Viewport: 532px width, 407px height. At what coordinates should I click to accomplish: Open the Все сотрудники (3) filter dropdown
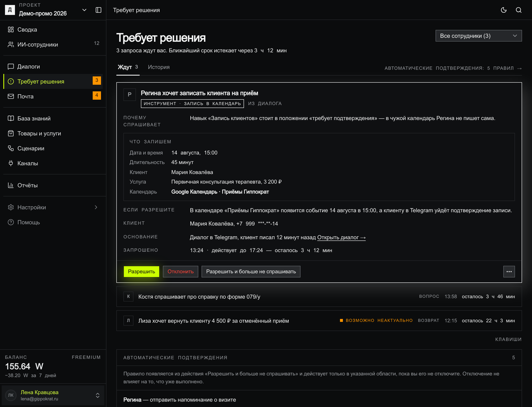pyautogui.click(x=478, y=36)
